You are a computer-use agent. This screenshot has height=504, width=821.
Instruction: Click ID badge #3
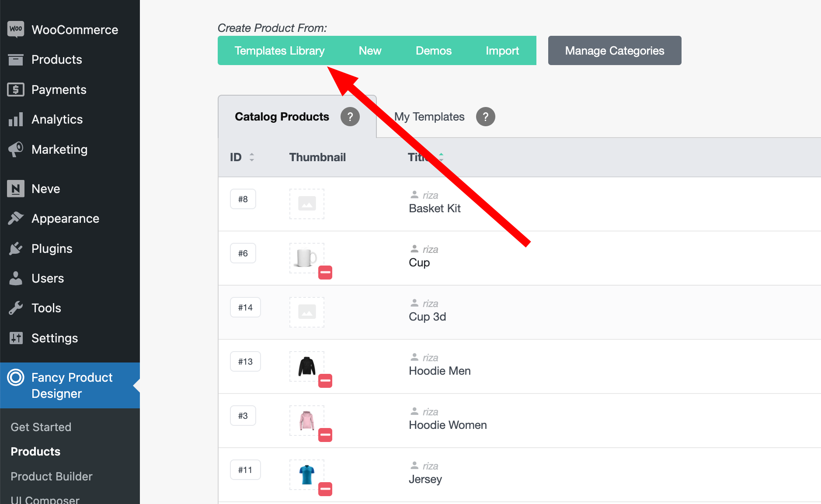coord(243,416)
